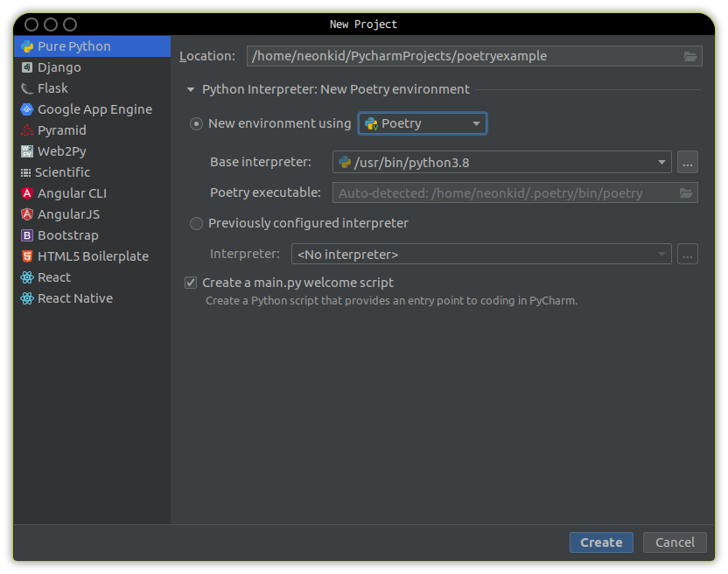Click the Poetry icon in environment dropdown
Screen dimensions: 728x574
(x=371, y=123)
